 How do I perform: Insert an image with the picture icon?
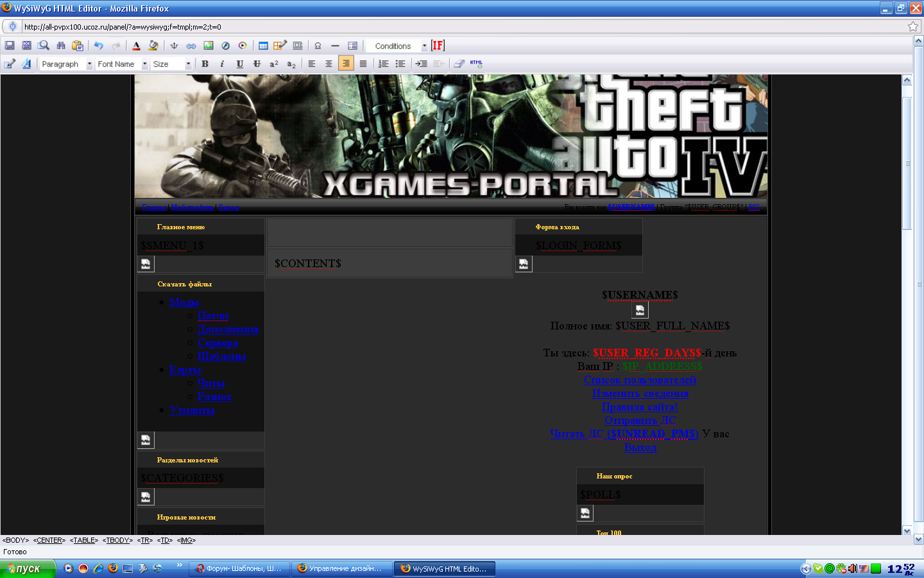[209, 46]
